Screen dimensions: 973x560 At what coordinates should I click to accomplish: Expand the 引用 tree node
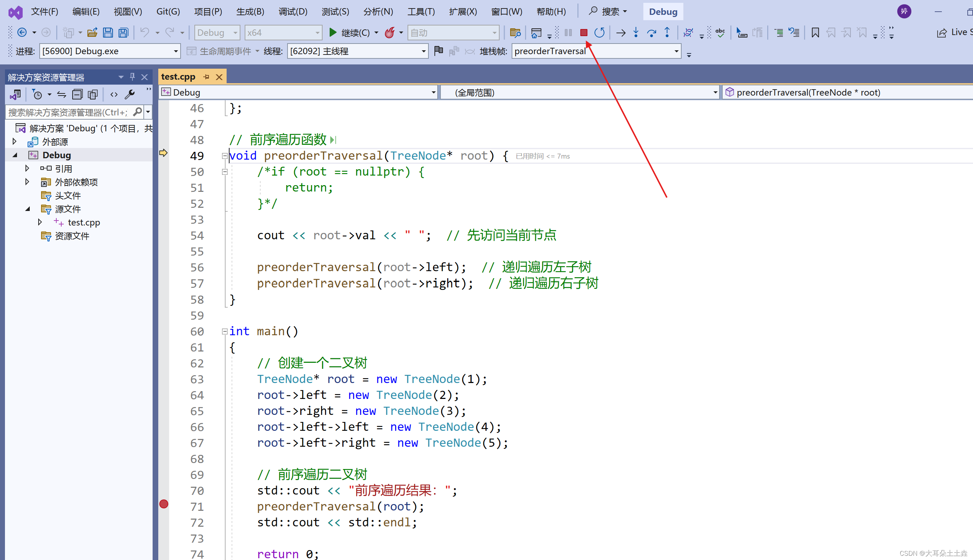(27, 168)
